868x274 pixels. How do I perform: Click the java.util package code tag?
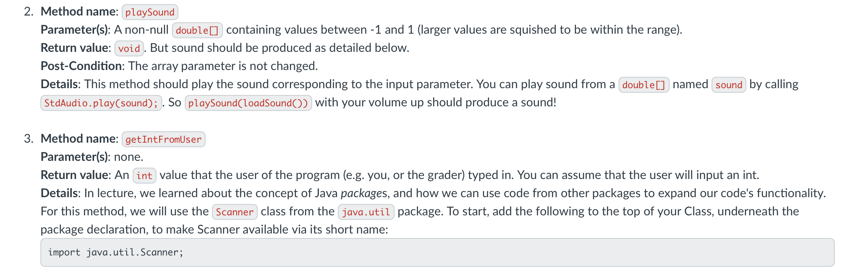point(366,212)
